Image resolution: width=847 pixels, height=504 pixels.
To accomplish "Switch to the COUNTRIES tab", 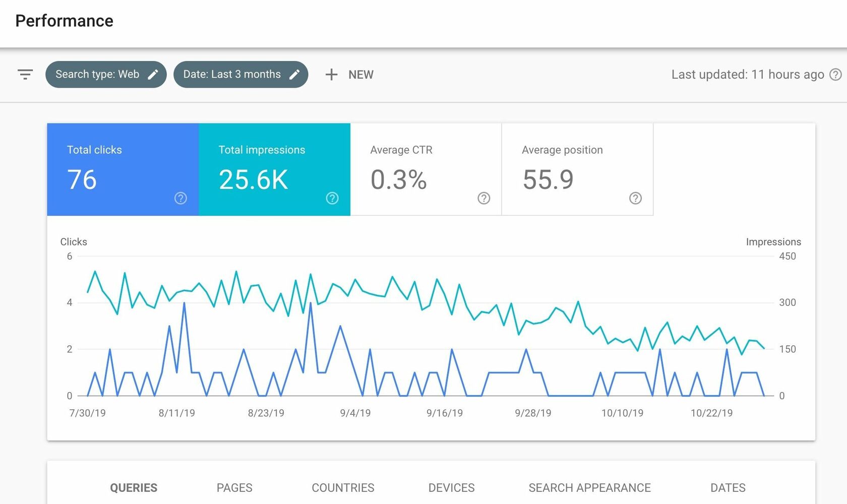I will click(x=343, y=488).
